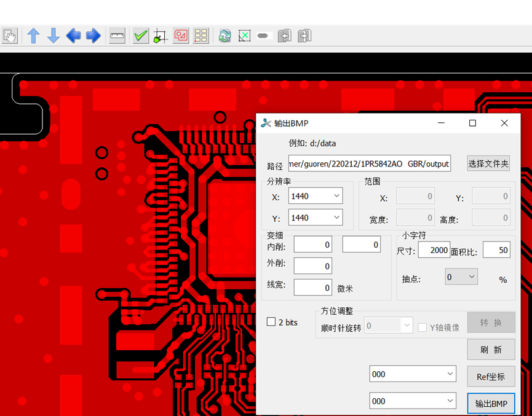Click the upward blue arrow navigation icon
The height and width of the screenshot is (416, 532).
33,35
